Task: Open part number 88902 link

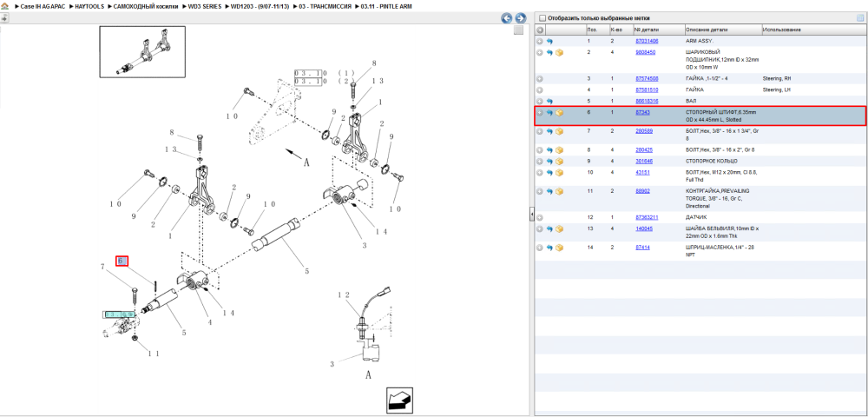Action: pyautogui.click(x=642, y=191)
